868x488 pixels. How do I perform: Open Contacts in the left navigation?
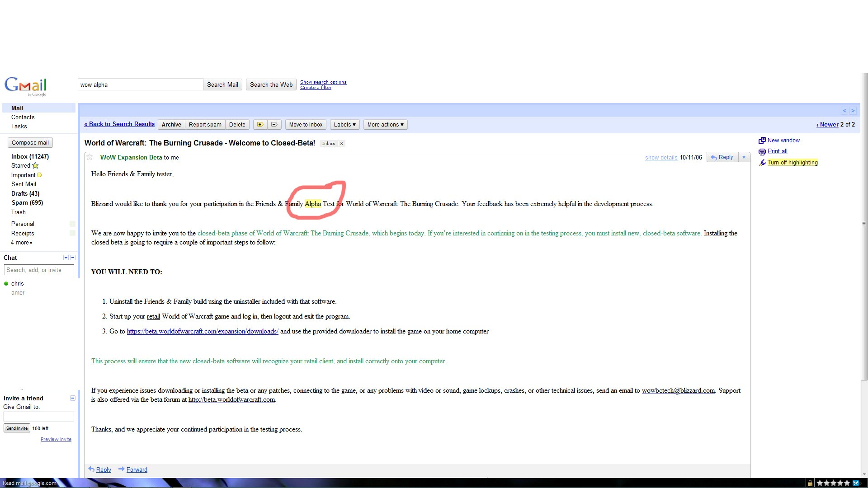coord(23,117)
